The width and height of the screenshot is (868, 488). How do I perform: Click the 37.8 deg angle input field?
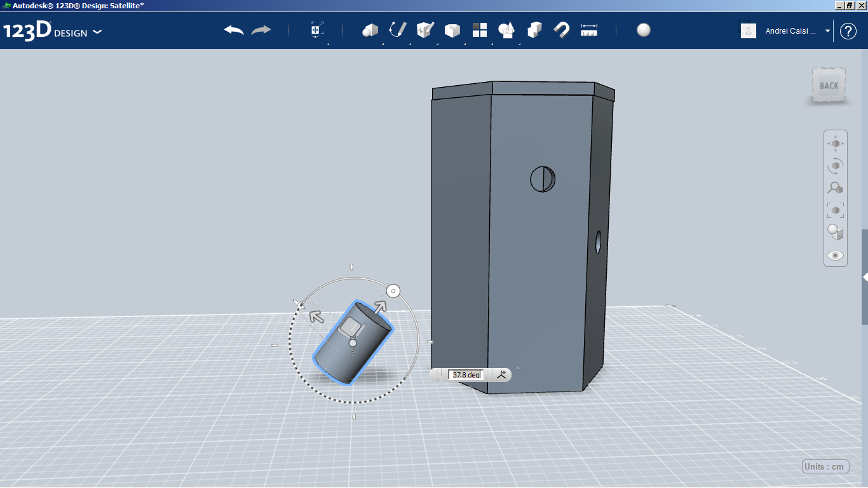click(x=466, y=375)
